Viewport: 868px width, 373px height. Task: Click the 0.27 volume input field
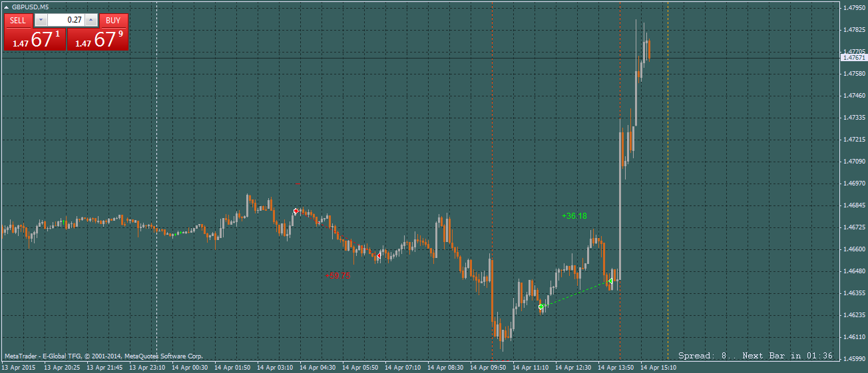click(67, 21)
